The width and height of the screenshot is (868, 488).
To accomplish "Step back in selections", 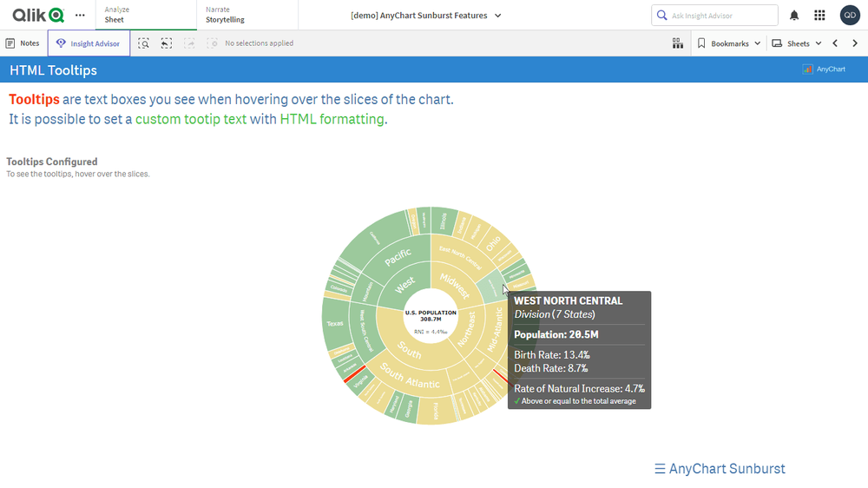I will [x=167, y=43].
